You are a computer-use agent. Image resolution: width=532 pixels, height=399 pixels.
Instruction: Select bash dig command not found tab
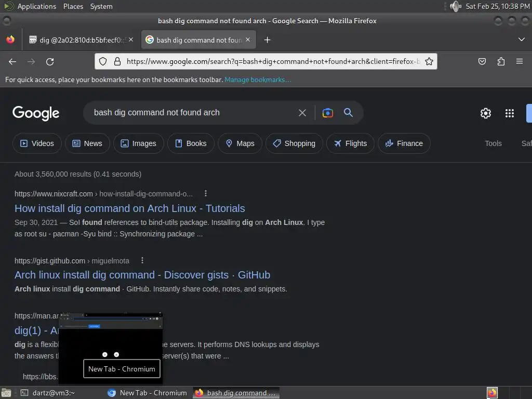click(x=198, y=40)
